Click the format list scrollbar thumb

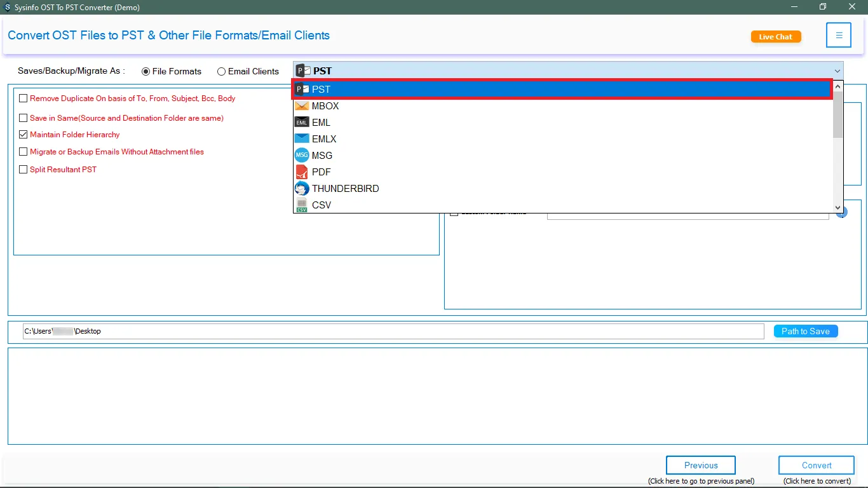[837, 114]
